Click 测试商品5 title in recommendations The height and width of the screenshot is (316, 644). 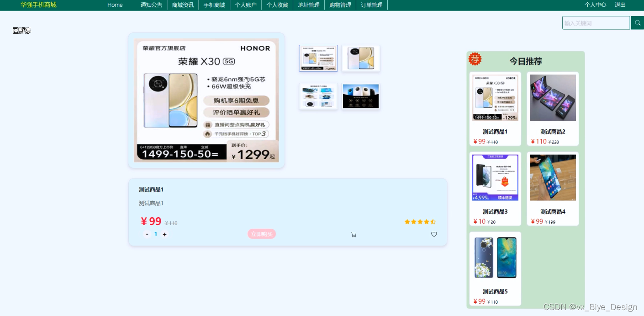[495, 292]
